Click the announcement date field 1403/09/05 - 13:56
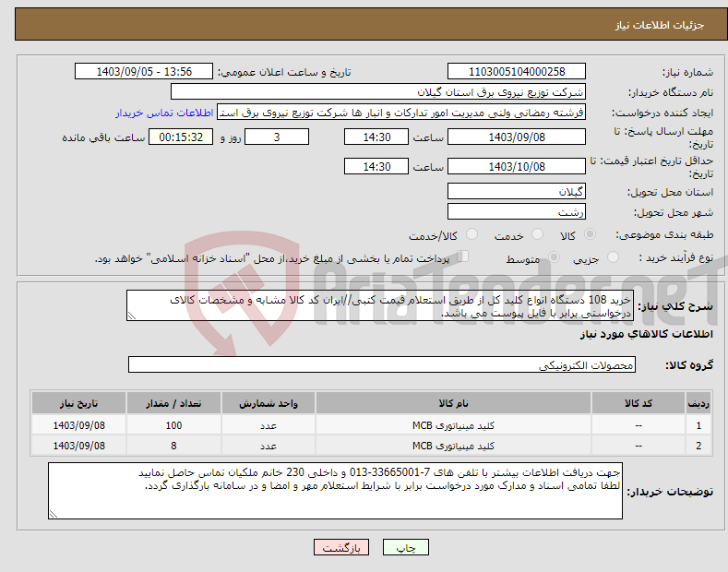The width and height of the screenshot is (728, 572). pyautogui.click(x=144, y=72)
